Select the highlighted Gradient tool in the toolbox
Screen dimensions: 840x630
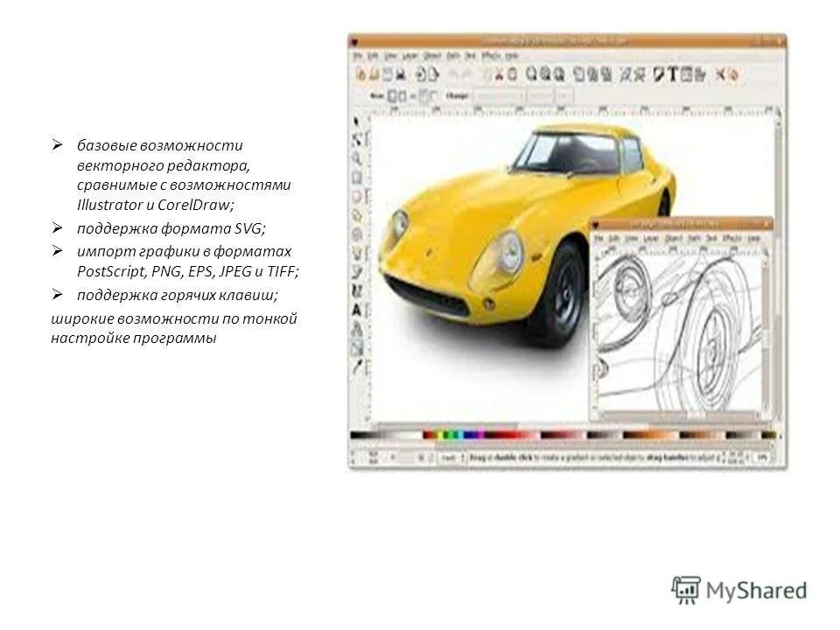356,348
